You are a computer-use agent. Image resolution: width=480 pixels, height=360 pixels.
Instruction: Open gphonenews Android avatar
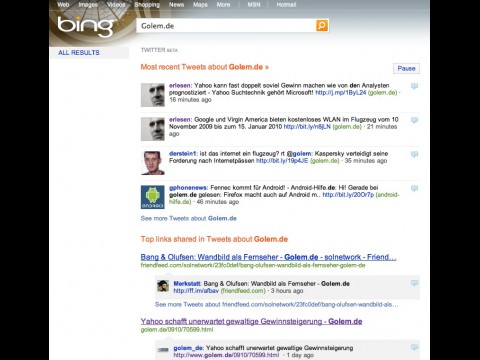pyautogui.click(x=153, y=197)
